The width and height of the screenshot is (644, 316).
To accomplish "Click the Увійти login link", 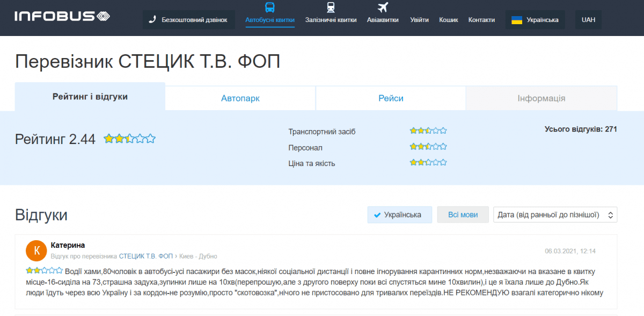I will tap(419, 20).
